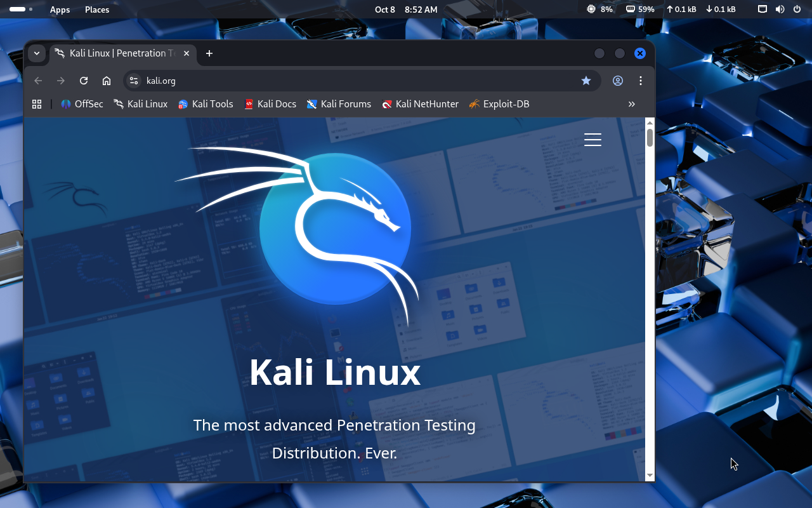Expand the tab search dropdown arrow
The height and width of the screenshot is (508, 812).
point(37,53)
